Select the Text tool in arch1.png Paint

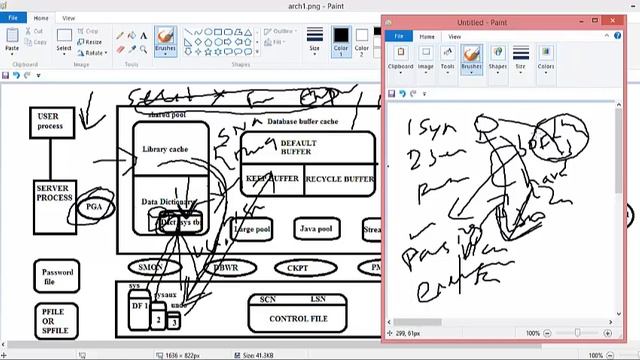[x=144, y=36]
